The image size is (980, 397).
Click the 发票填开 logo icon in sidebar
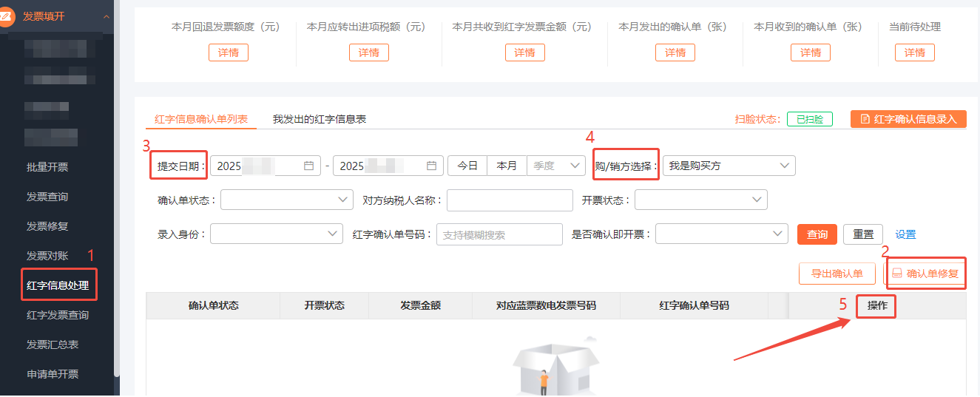point(7,16)
